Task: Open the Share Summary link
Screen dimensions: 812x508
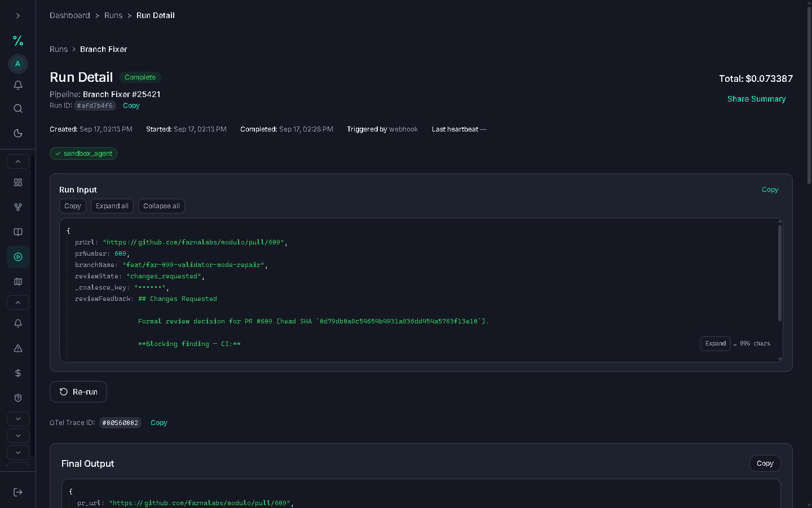Action: coord(757,99)
